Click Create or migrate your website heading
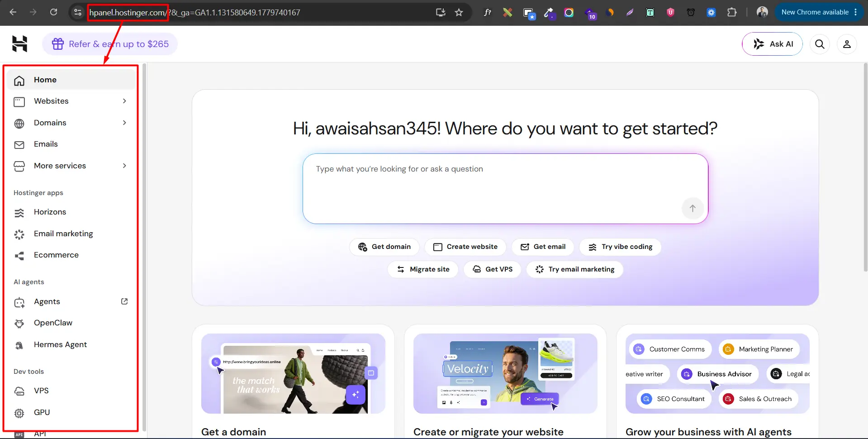The image size is (868, 439). pos(489,432)
